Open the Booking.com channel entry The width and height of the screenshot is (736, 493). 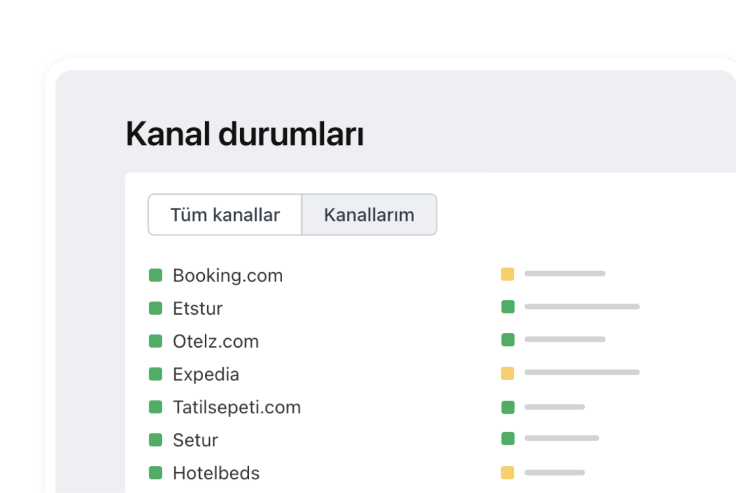(228, 276)
